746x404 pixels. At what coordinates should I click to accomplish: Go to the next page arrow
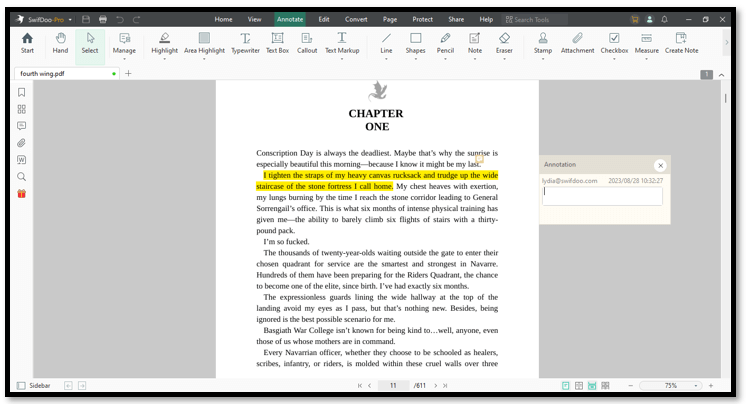[435, 385]
